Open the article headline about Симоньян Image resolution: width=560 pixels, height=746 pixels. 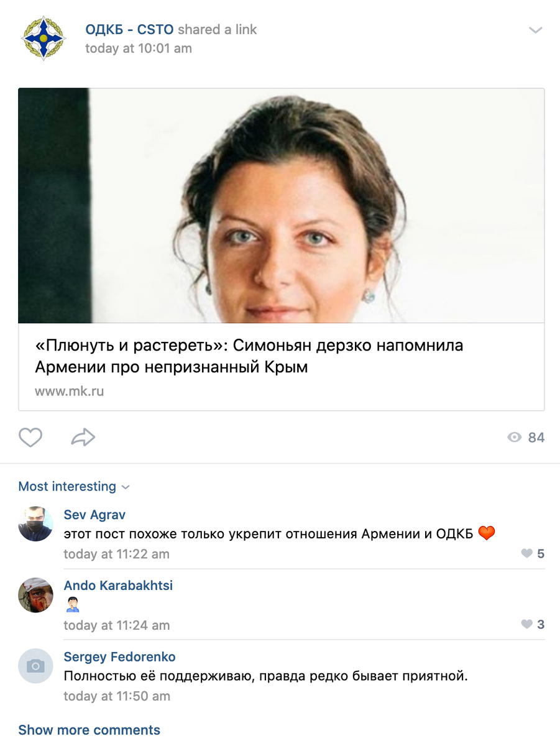(249, 356)
